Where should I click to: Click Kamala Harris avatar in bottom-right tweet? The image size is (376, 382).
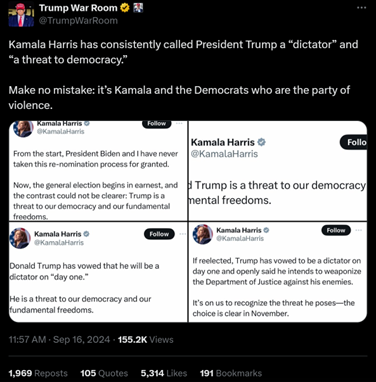point(203,234)
